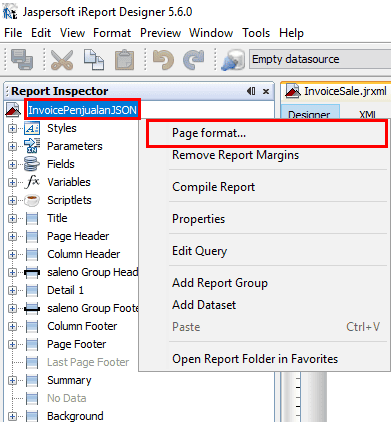Select the InvoicePenjualanJSON root node

pos(82,110)
